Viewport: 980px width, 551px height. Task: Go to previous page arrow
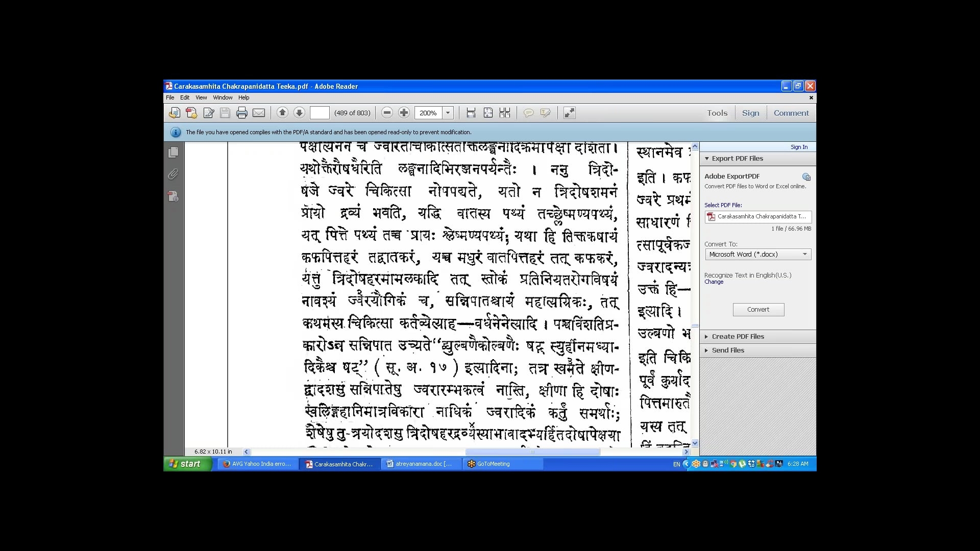point(282,113)
